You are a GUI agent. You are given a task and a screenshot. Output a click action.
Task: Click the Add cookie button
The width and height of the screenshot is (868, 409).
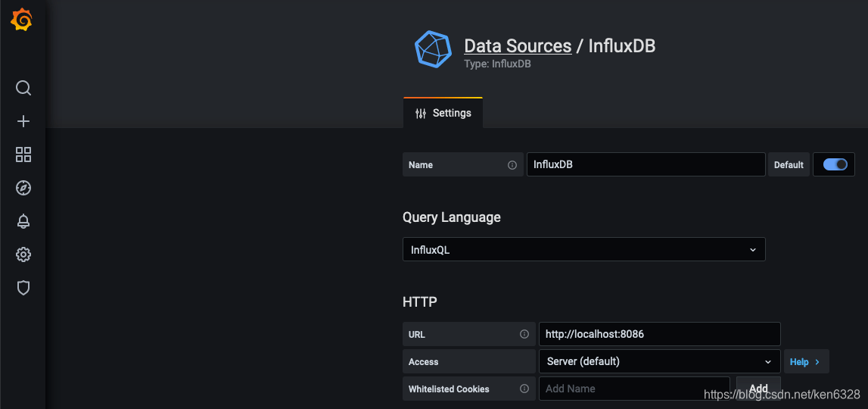coord(758,389)
